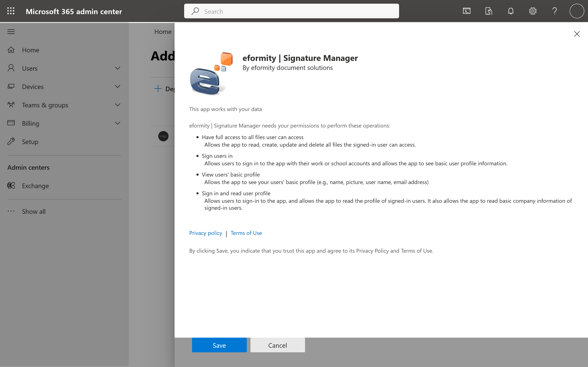The width and height of the screenshot is (588, 367).
Task: Open the Privacy policy link
Action: pos(206,233)
